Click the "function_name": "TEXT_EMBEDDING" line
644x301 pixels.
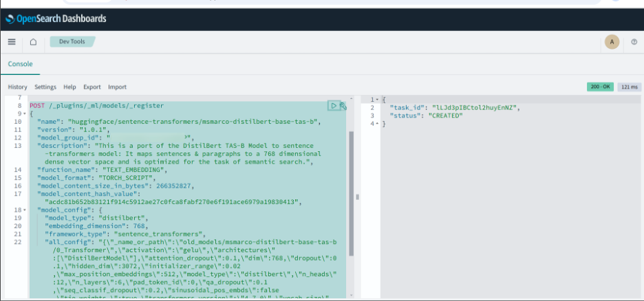point(103,169)
